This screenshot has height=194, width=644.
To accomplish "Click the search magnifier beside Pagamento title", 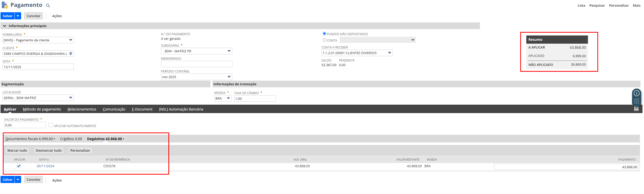I will click(48, 6).
